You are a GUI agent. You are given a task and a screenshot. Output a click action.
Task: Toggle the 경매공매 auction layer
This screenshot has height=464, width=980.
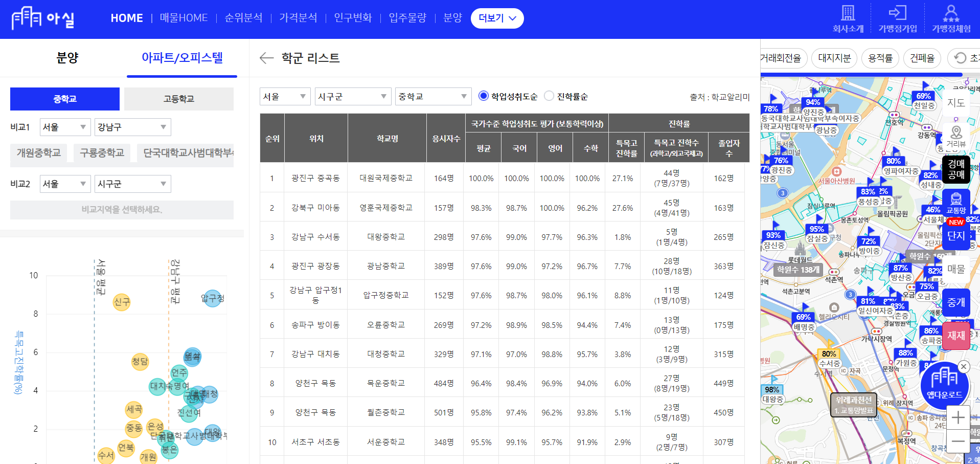tap(956, 169)
